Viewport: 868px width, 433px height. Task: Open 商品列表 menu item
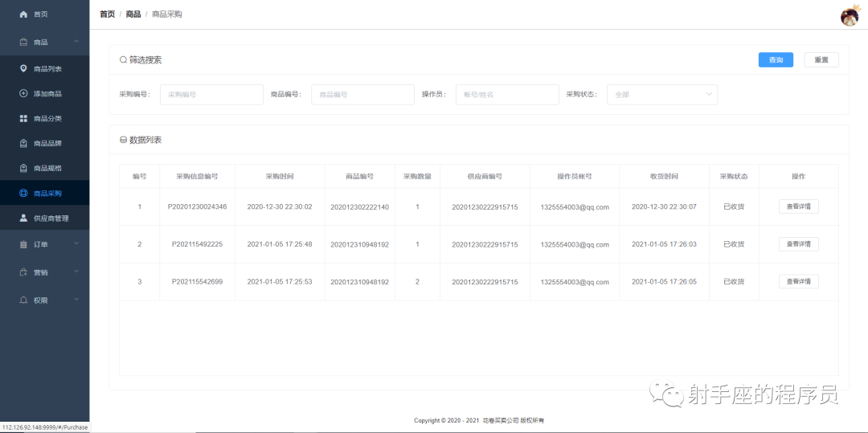[x=45, y=68]
